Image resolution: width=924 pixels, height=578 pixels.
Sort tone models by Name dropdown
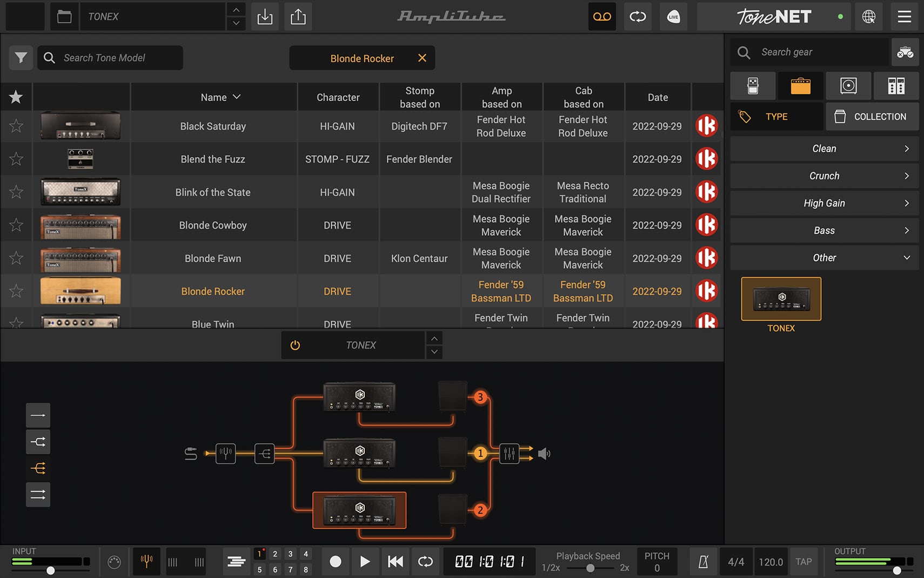click(220, 97)
